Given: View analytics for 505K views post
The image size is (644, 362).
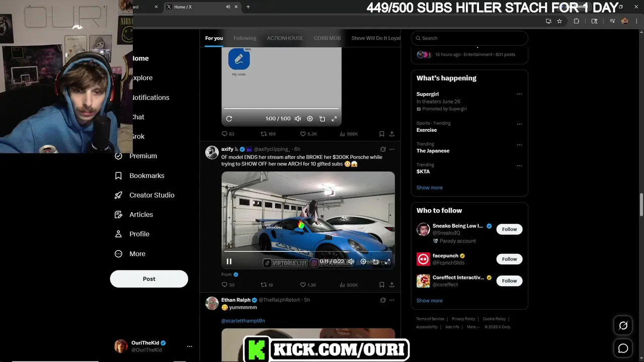Looking at the screenshot, I should [x=349, y=285].
